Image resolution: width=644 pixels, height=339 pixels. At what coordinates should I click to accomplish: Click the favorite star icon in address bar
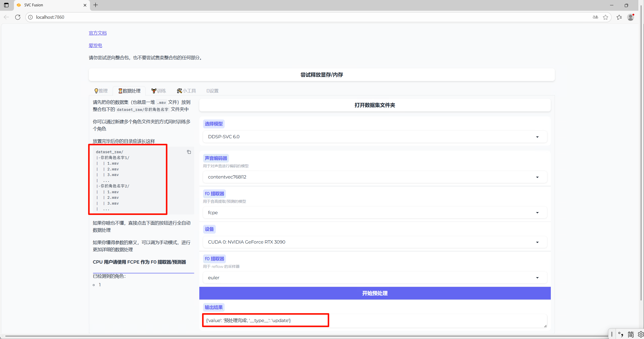point(606,17)
